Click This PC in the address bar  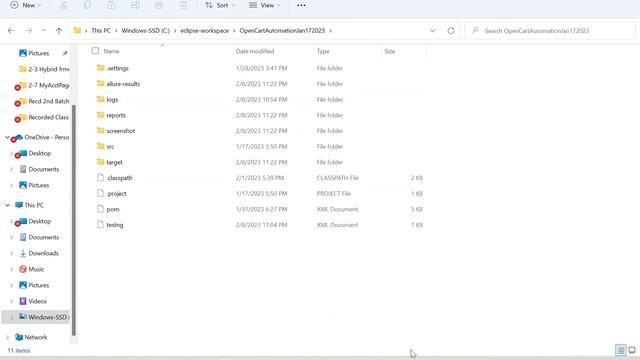pos(101,31)
